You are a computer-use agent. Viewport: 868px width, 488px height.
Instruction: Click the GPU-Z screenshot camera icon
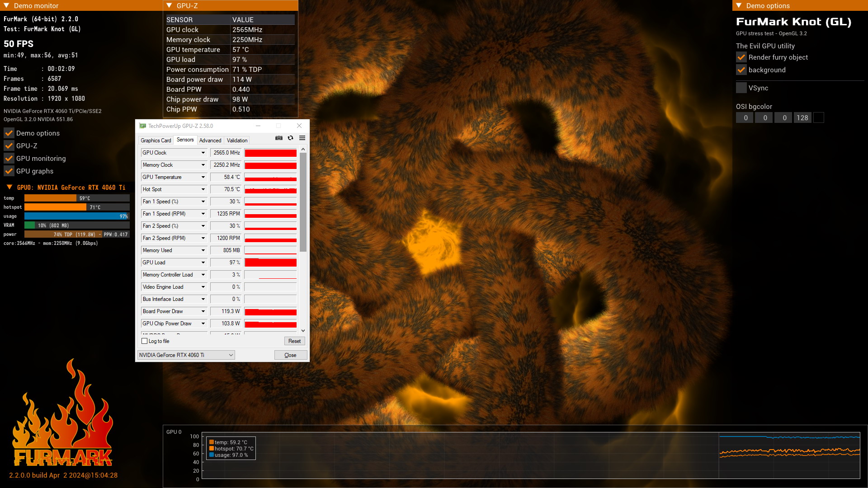tap(279, 138)
